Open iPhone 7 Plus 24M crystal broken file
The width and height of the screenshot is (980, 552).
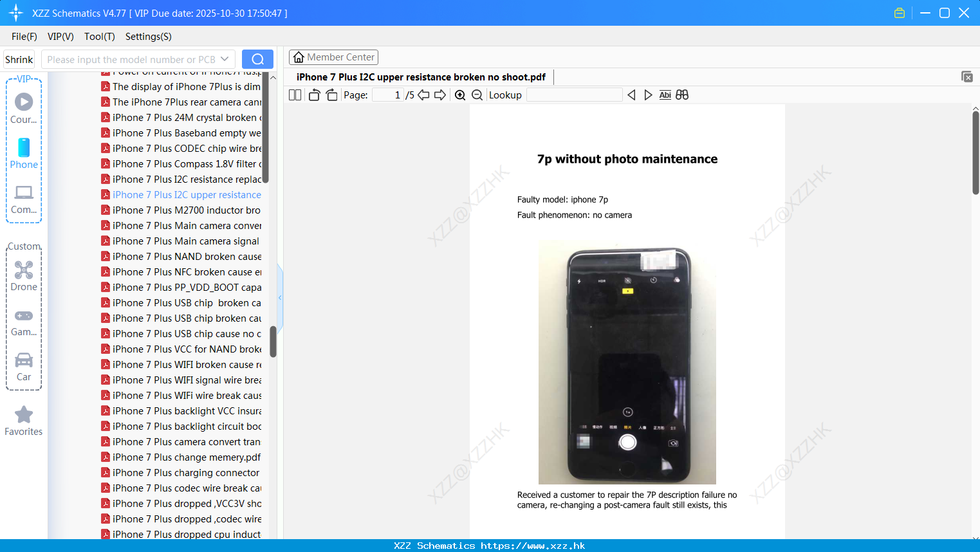pos(181,118)
